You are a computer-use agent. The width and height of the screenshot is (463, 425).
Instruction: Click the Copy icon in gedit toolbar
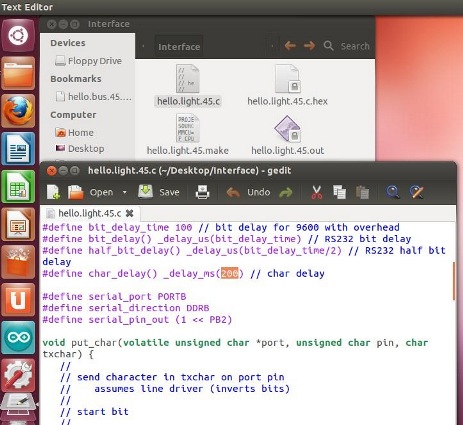coord(339,192)
